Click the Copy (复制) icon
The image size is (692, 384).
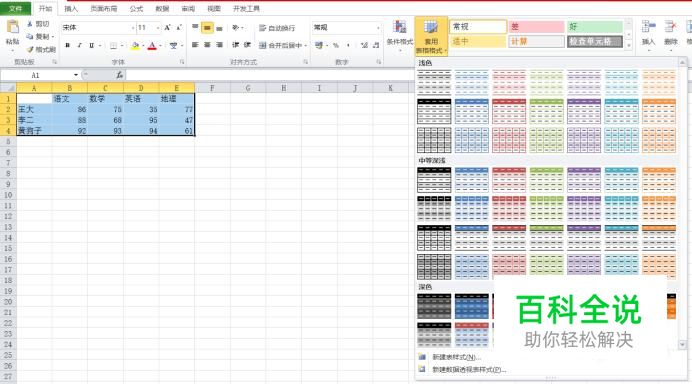[x=30, y=37]
